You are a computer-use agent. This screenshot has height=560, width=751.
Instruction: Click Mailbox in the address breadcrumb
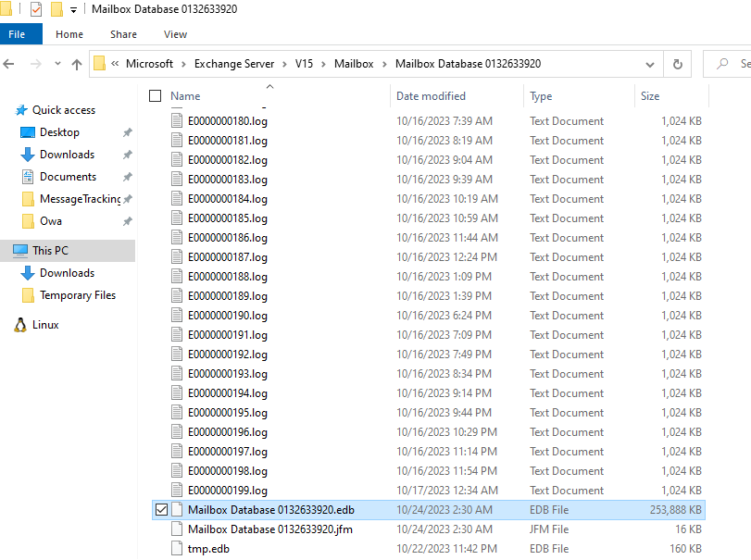tap(354, 64)
